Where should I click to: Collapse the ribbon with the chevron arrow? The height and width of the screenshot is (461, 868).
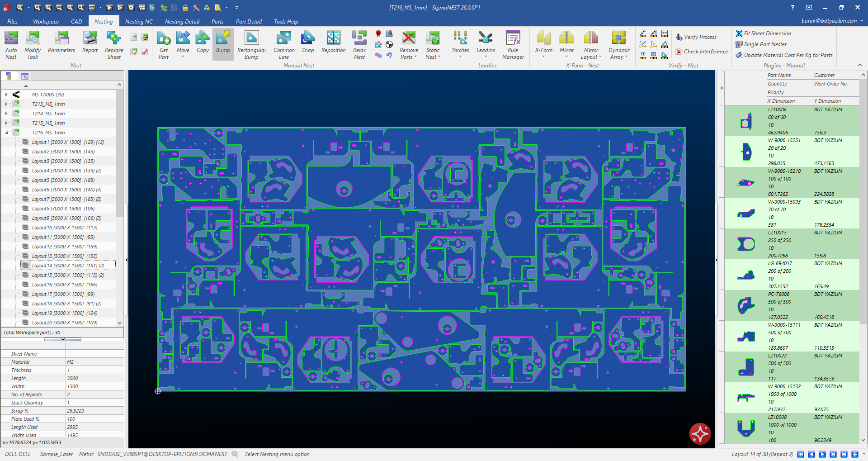pos(860,65)
